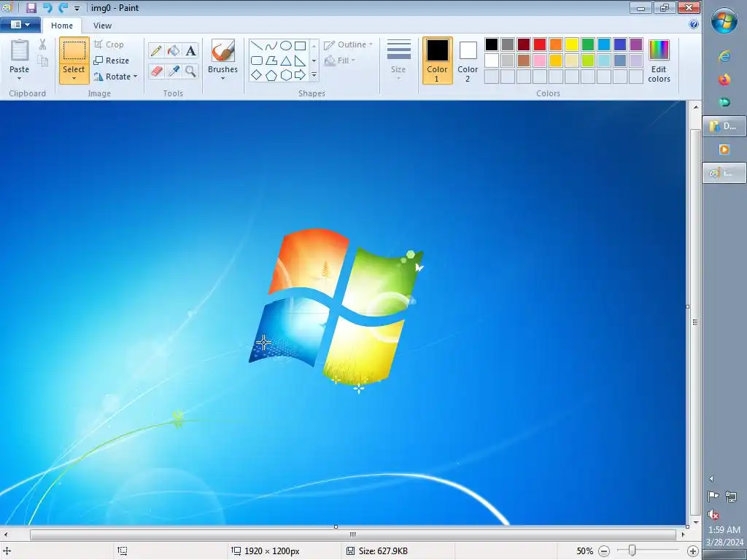Click the Resize button
Image resolution: width=747 pixels, height=560 pixels.
[x=112, y=61]
